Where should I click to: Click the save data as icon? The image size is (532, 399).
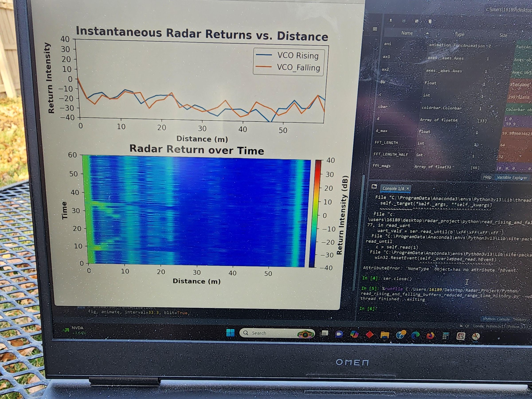tap(417, 21)
